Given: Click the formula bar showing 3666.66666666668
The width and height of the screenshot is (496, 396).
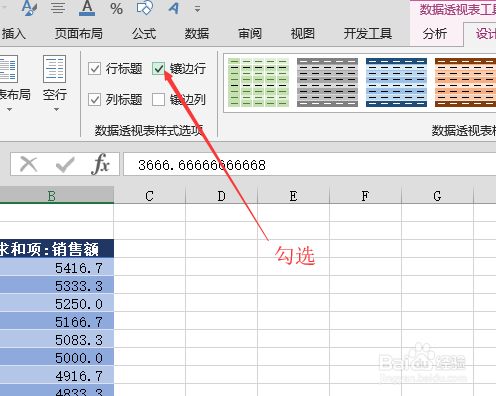Looking at the screenshot, I should click(310, 164).
